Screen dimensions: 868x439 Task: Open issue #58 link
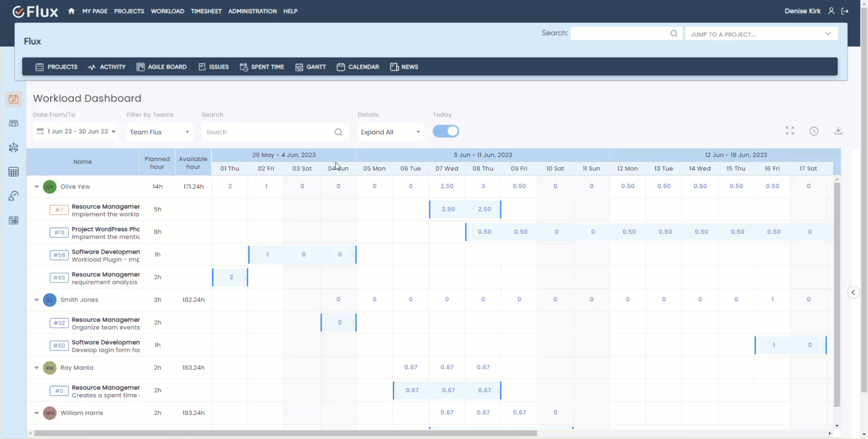tap(59, 255)
